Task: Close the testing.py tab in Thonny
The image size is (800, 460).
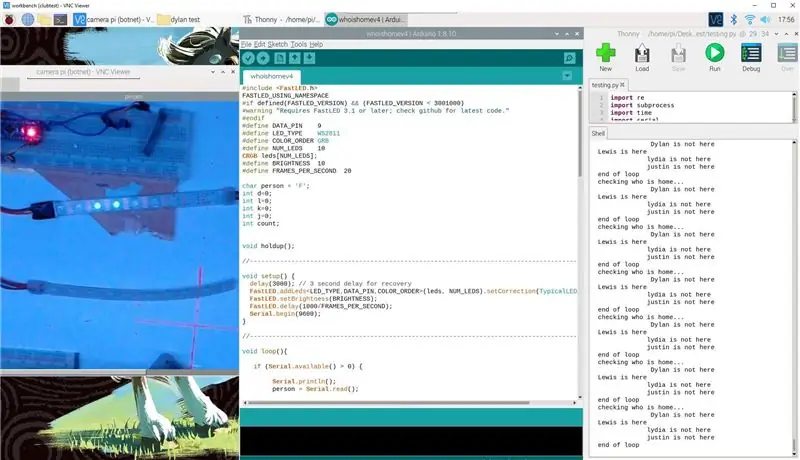Action: tap(622, 85)
